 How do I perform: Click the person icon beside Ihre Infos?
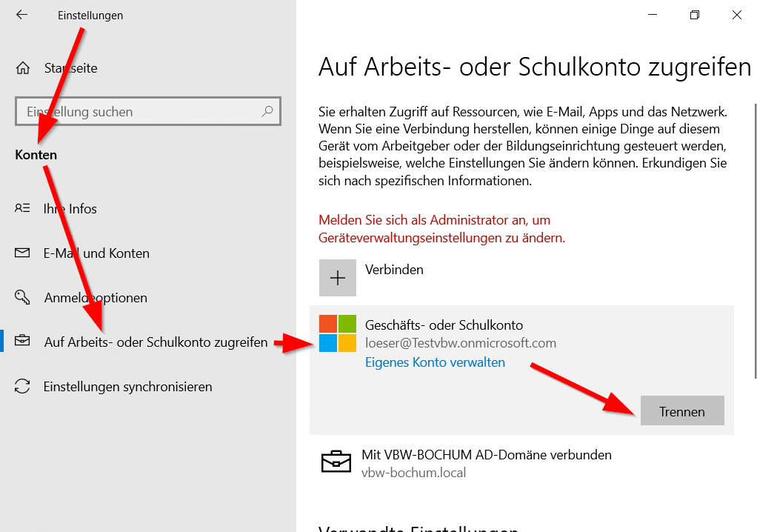22,209
